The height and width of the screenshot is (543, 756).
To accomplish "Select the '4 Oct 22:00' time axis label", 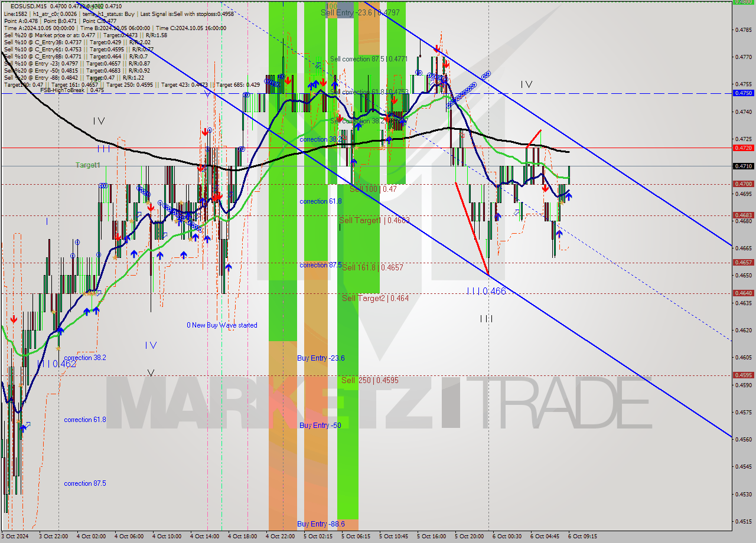I will [280, 537].
